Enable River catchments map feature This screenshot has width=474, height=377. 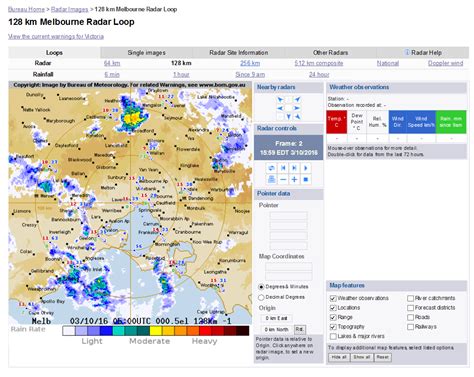410,298
